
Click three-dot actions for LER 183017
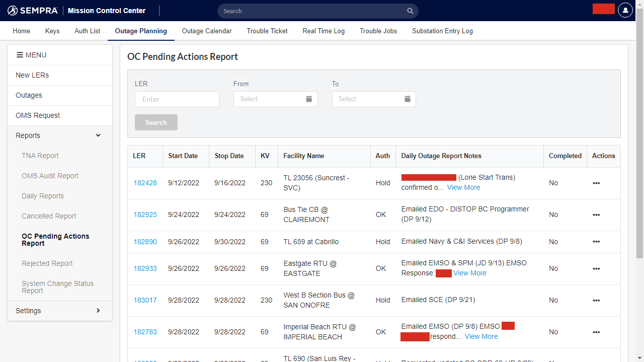pyautogui.click(x=596, y=301)
